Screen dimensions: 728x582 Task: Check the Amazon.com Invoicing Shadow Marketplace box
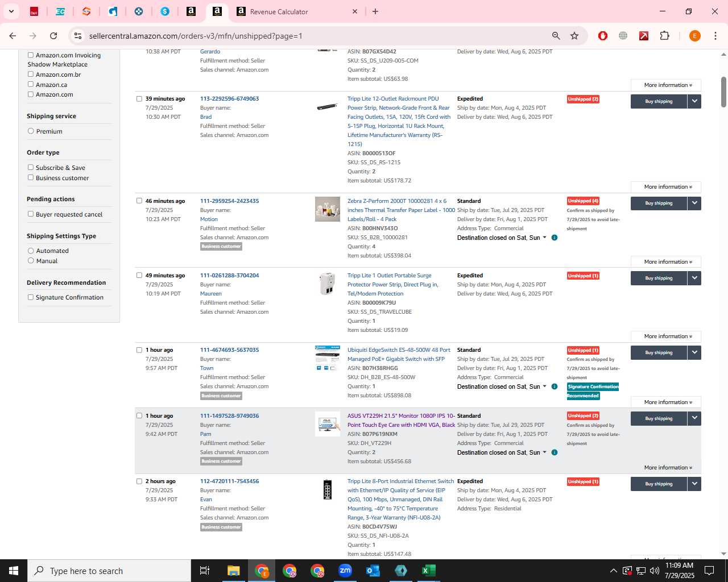tap(31, 55)
